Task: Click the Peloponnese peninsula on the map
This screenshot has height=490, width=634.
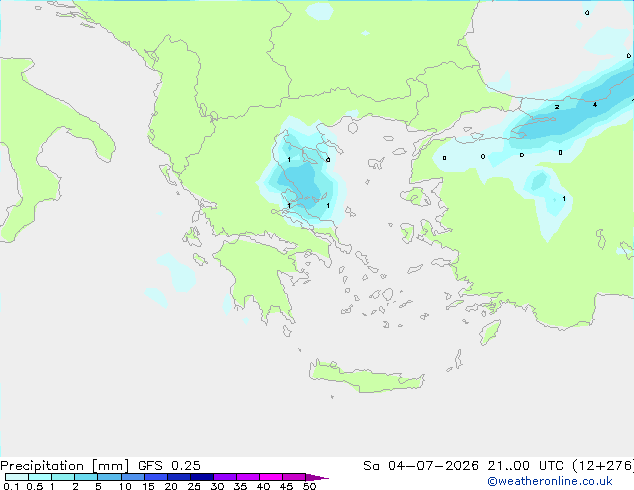Action: point(259,279)
